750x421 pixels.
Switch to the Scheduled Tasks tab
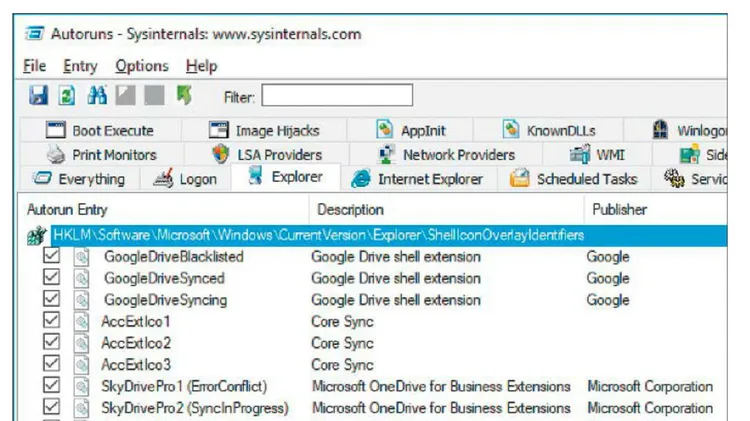coord(574,179)
